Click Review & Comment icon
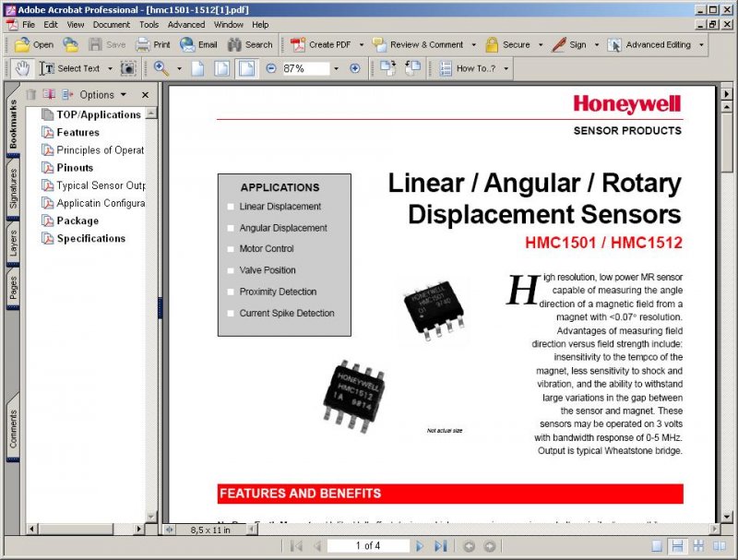Screen dimensions: 738x560 click(379, 44)
